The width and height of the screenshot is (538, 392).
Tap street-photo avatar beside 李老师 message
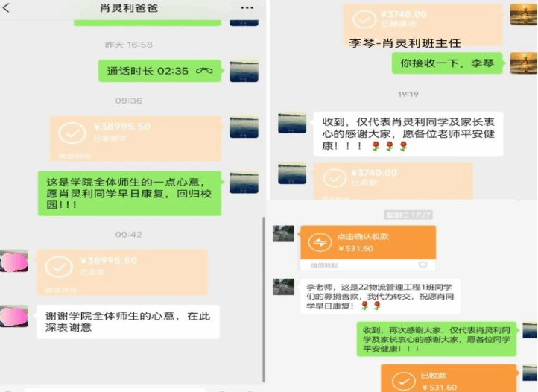coord(283,287)
